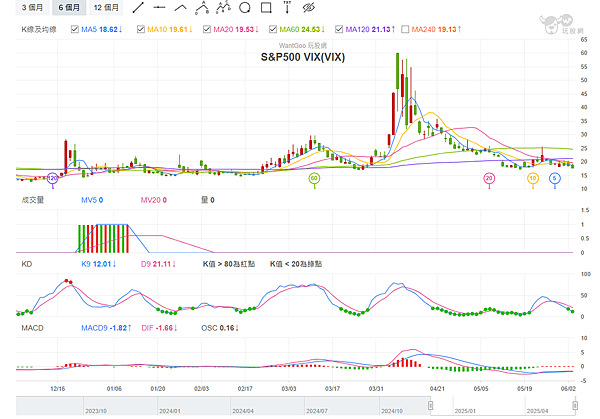Screen dimensions: 600x419
Task: Uncheck the MA20 moving average checkbox
Action: pyautogui.click(x=207, y=29)
